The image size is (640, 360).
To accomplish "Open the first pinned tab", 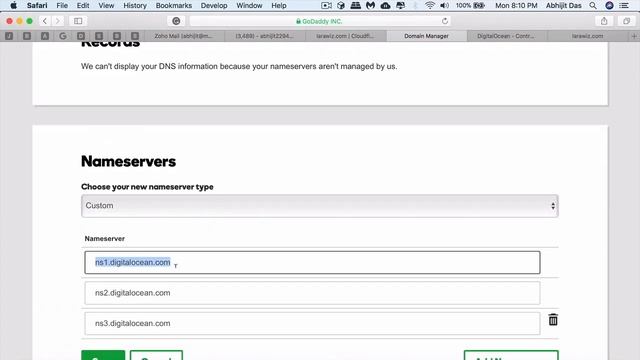I will tap(9, 36).
